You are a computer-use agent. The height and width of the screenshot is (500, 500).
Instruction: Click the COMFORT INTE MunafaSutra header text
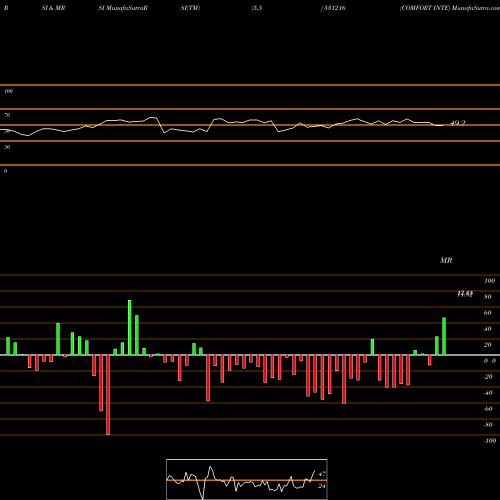[x=450, y=8]
